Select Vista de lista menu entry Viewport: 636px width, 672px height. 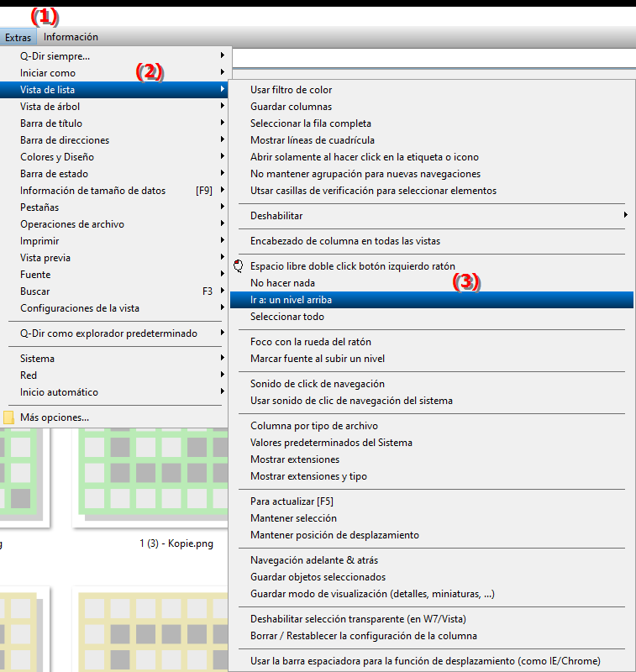coord(115,90)
